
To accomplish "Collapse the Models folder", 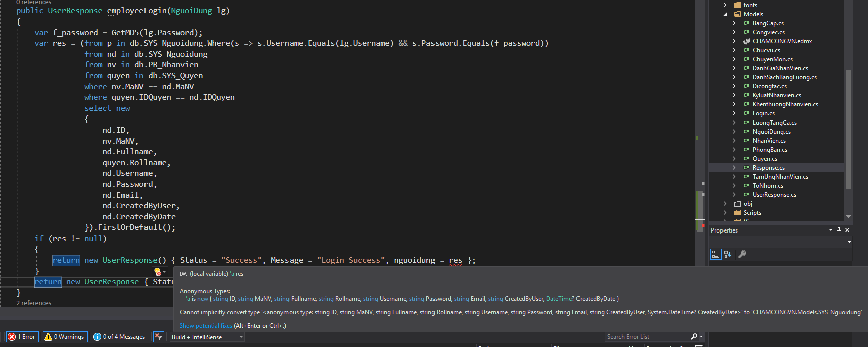I will pos(725,14).
